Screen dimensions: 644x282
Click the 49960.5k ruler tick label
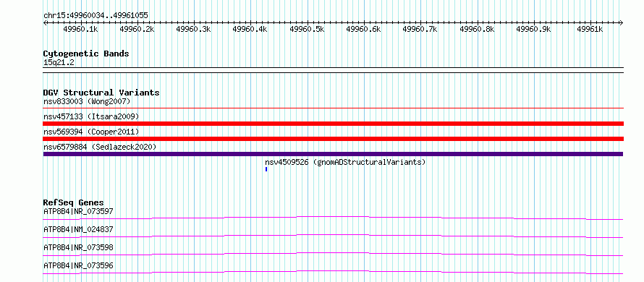(307, 29)
